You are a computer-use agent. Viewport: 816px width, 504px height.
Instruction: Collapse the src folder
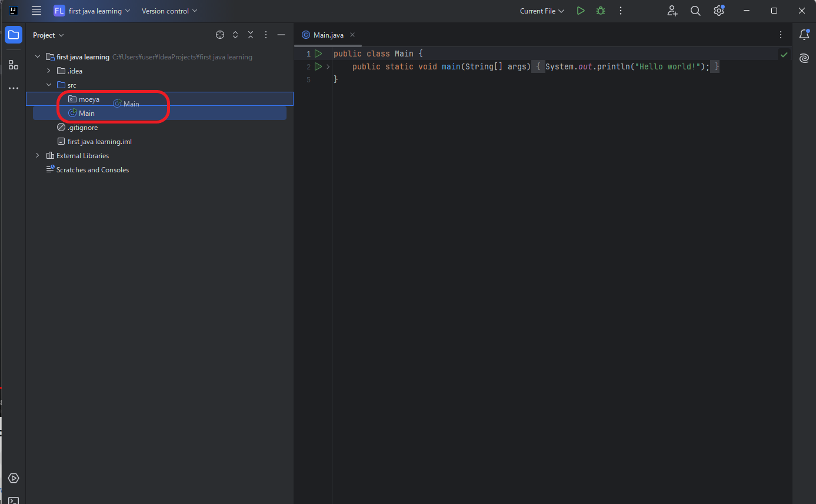(49, 85)
